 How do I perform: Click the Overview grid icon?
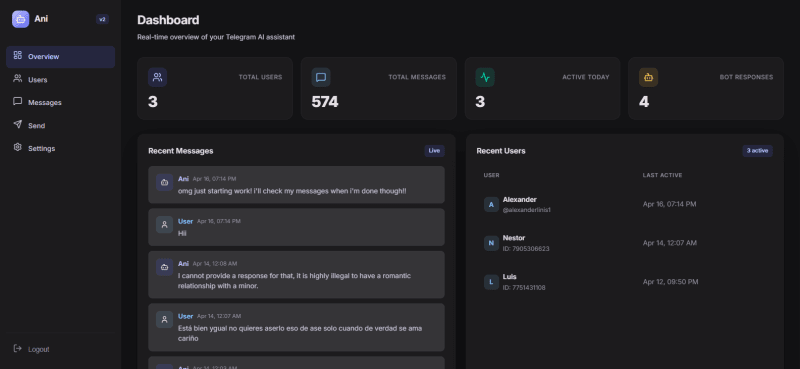click(x=18, y=56)
